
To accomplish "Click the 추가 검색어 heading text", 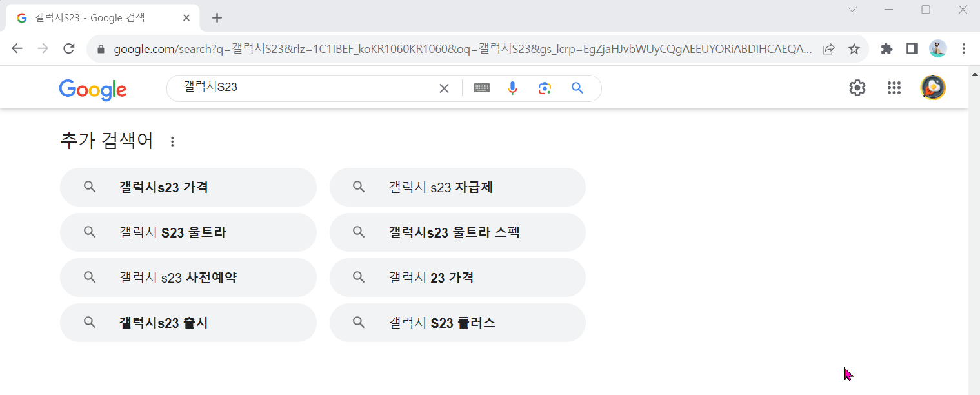I will click(107, 141).
